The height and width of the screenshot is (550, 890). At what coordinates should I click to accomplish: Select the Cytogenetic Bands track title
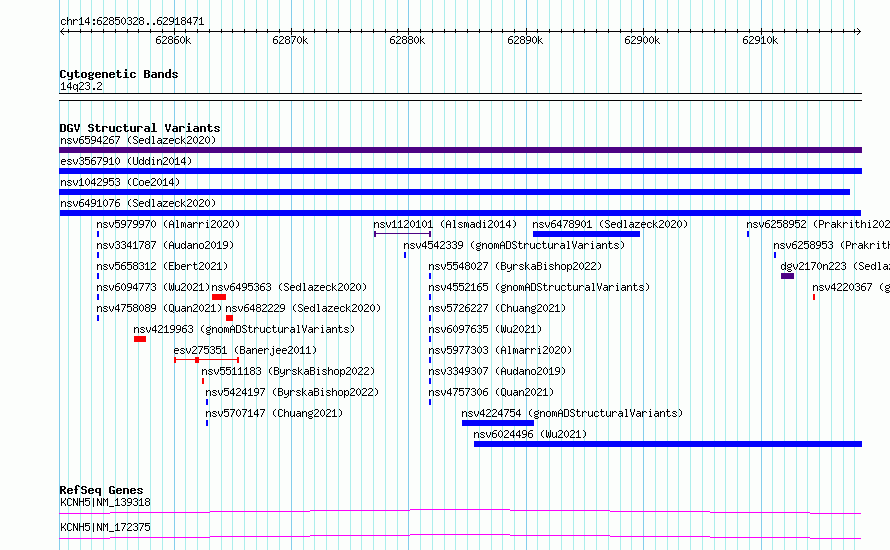coord(119,74)
